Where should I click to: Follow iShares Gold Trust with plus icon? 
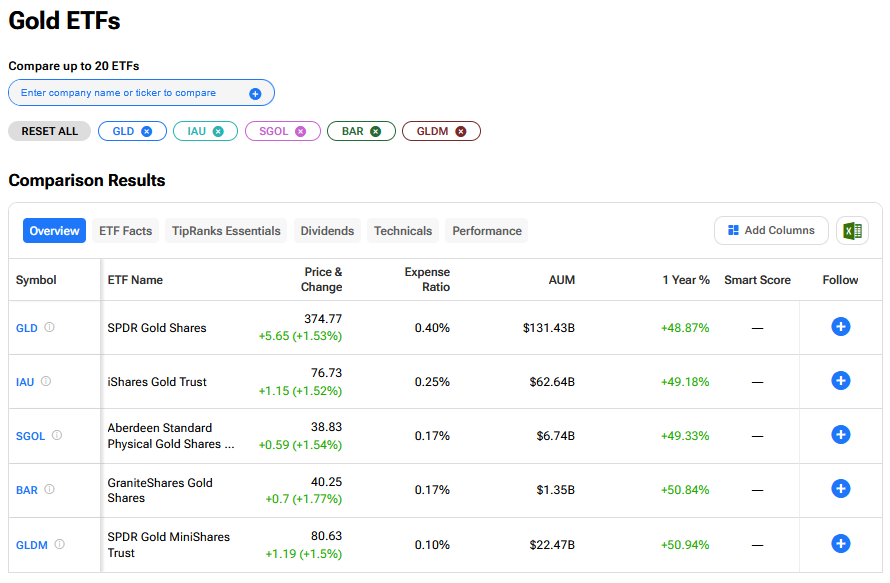[841, 381]
